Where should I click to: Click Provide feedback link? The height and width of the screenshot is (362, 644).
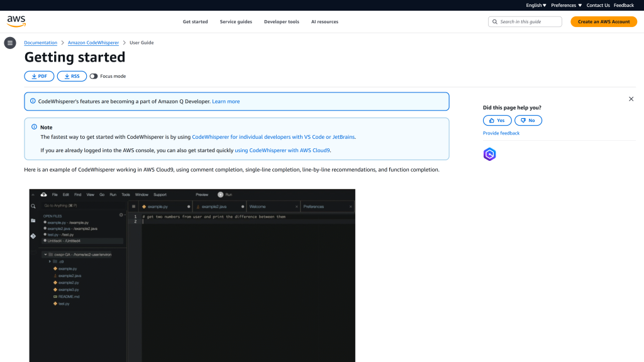point(501,133)
